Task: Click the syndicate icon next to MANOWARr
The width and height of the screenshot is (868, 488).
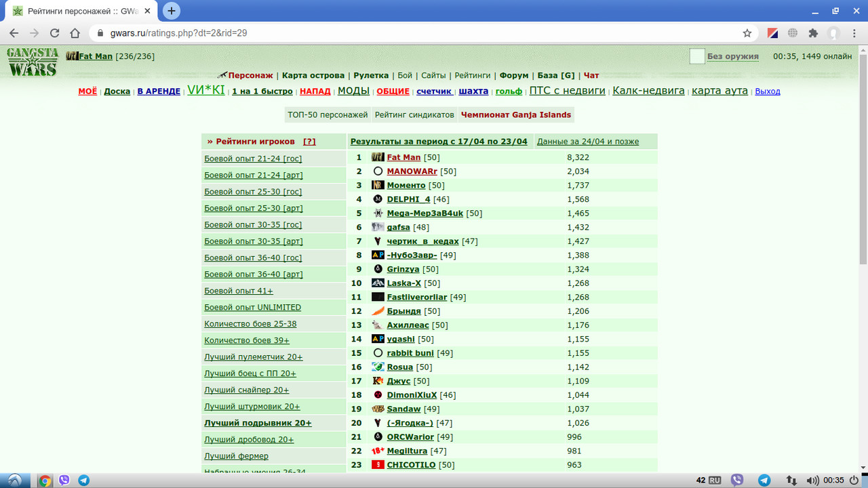Action: [x=378, y=171]
